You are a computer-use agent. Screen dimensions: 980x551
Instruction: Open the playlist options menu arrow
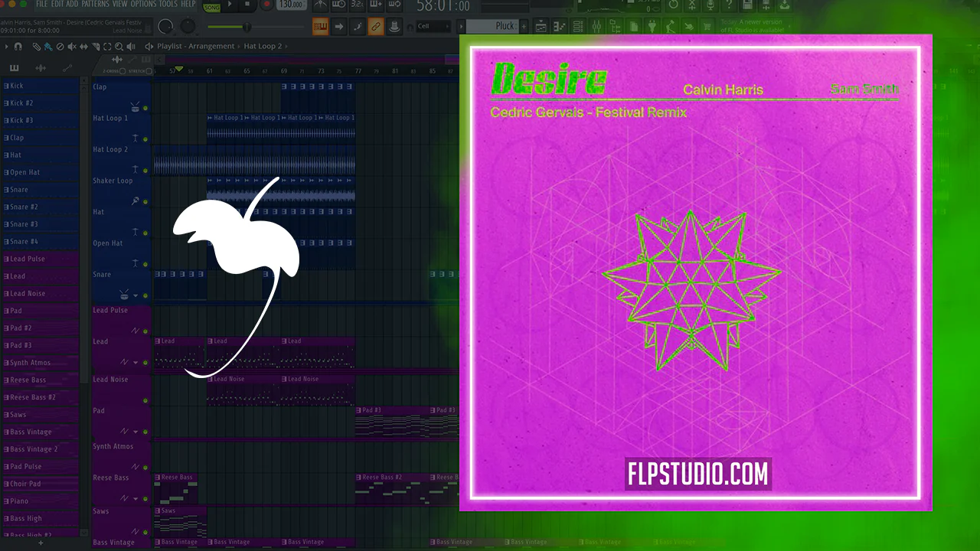(x=5, y=47)
